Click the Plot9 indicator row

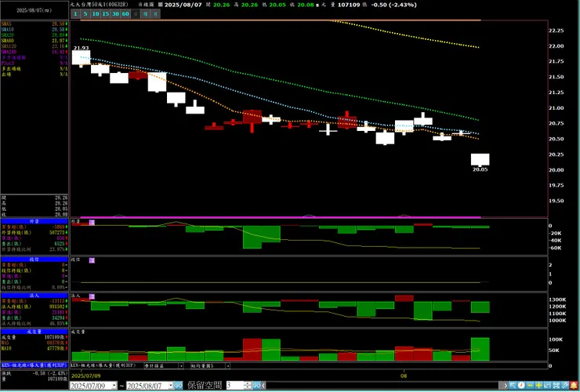pos(34,64)
